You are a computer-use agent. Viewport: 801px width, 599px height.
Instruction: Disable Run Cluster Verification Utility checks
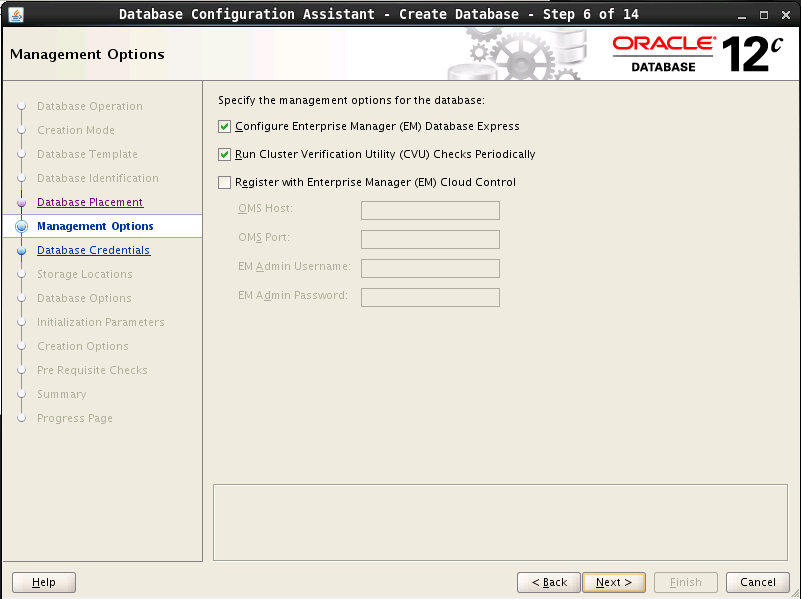coord(224,155)
